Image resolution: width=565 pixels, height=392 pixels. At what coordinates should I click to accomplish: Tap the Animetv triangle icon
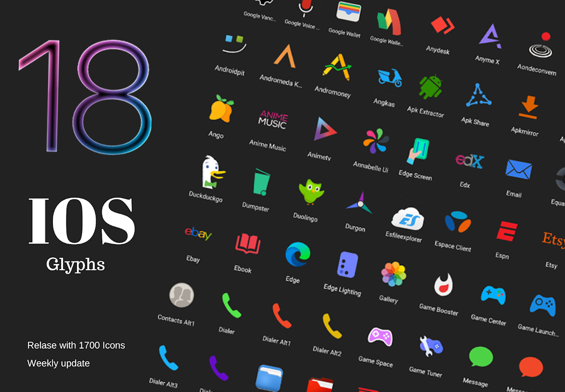click(x=325, y=129)
